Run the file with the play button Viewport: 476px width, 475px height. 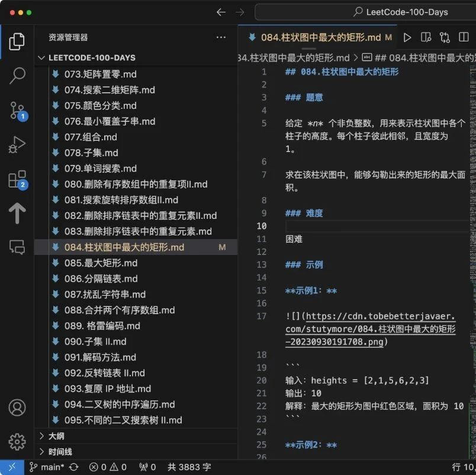(x=407, y=38)
